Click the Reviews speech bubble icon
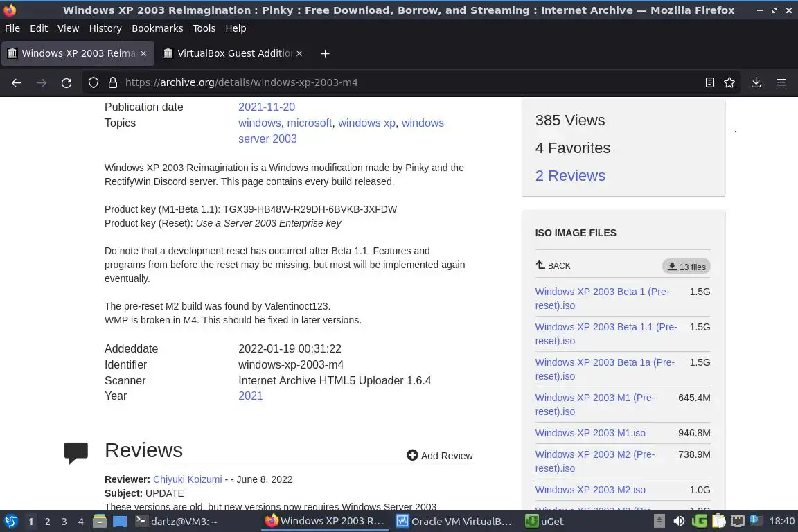This screenshot has width=798, height=532. click(76, 452)
